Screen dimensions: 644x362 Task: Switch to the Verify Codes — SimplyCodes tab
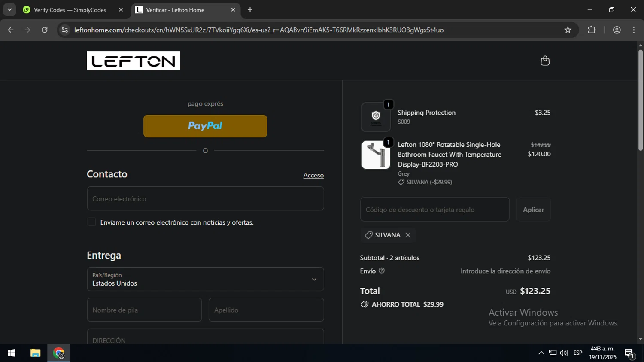pyautogui.click(x=71, y=10)
